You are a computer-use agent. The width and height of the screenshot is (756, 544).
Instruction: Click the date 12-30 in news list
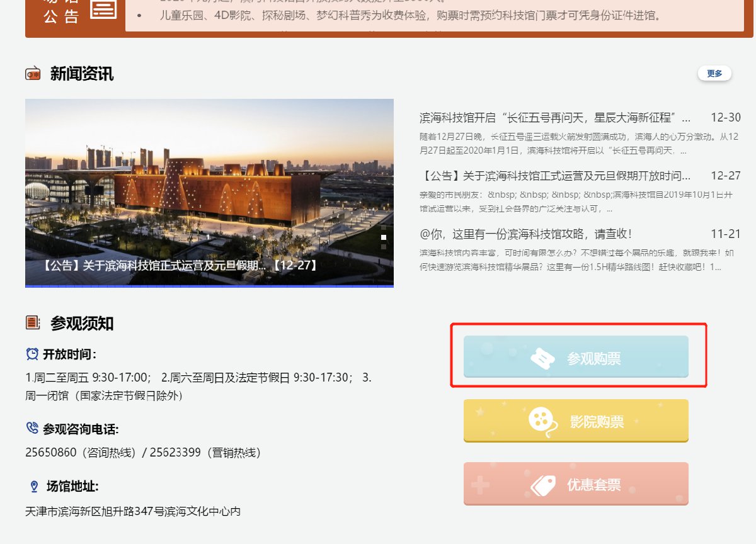[x=726, y=118]
